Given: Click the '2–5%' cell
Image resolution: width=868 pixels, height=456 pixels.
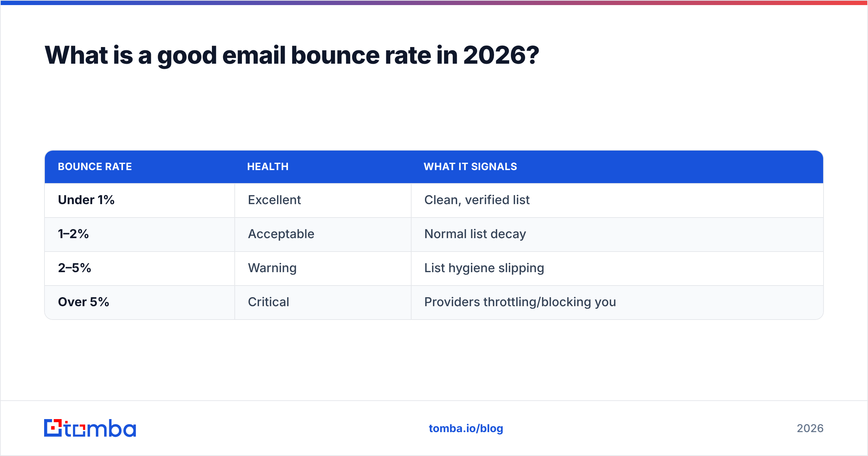Looking at the screenshot, I should (140, 268).
